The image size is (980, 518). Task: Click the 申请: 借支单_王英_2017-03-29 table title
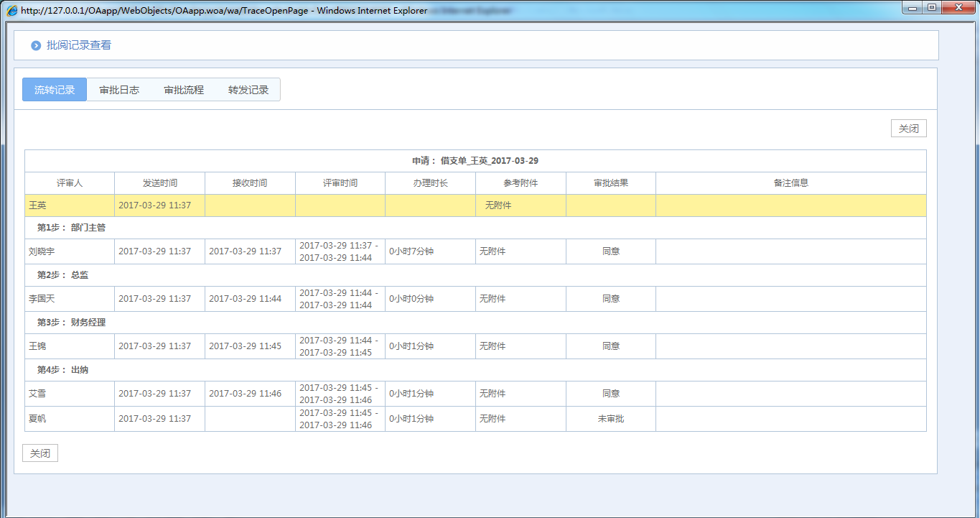tap(475, 161)
